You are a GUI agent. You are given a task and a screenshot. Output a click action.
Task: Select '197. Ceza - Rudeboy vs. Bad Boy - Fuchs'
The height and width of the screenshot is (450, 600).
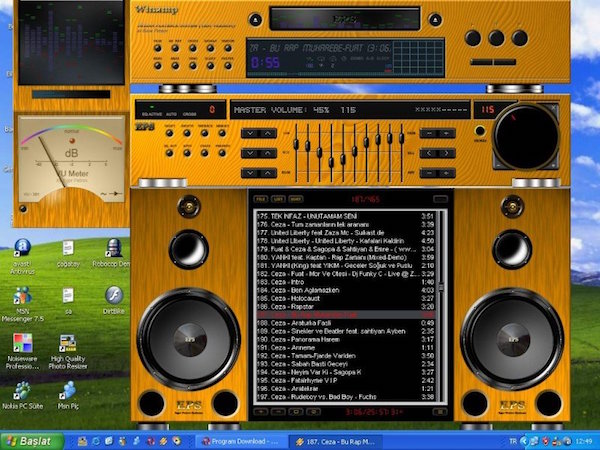(345, 397)
